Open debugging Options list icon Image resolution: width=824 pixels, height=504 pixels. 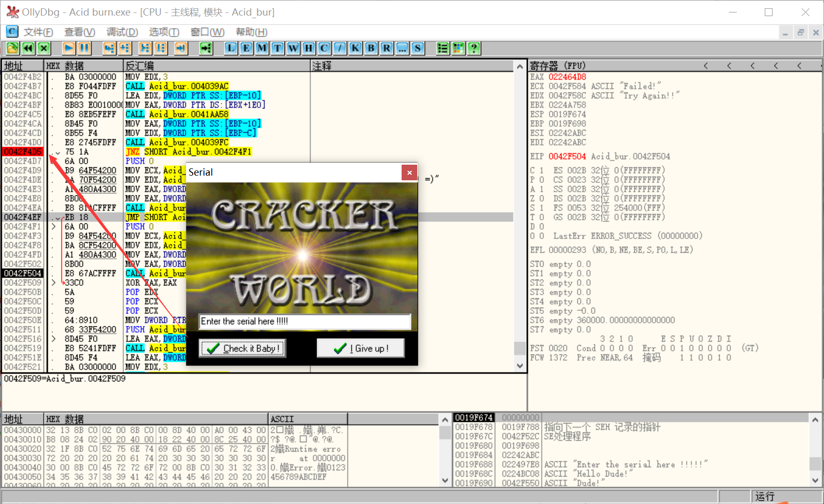[x=443, y=48]
